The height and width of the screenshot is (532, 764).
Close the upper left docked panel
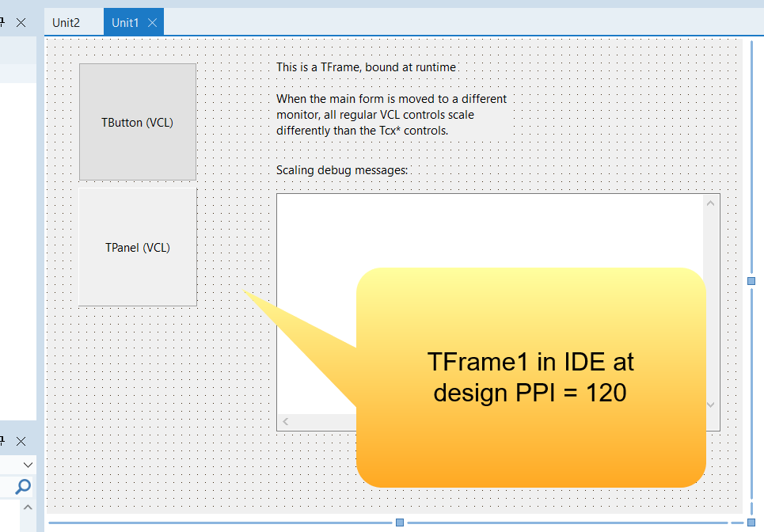21,22
